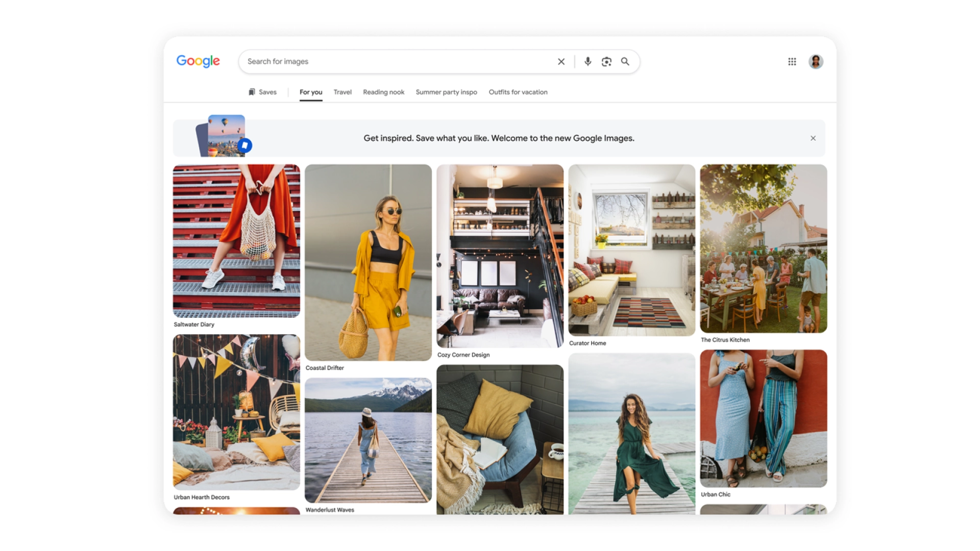Open The Citrus Kitchen link
Viewport: 980px width, 551px height.
[725, 340]
